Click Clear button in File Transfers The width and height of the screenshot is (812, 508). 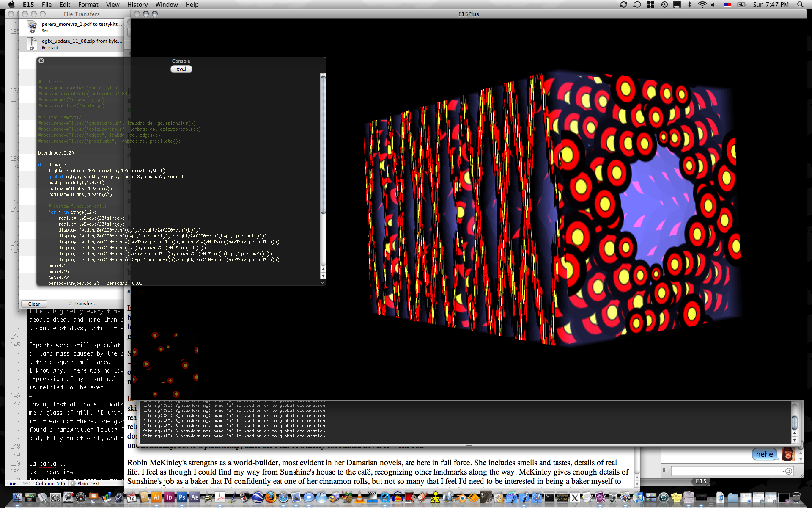34,304
